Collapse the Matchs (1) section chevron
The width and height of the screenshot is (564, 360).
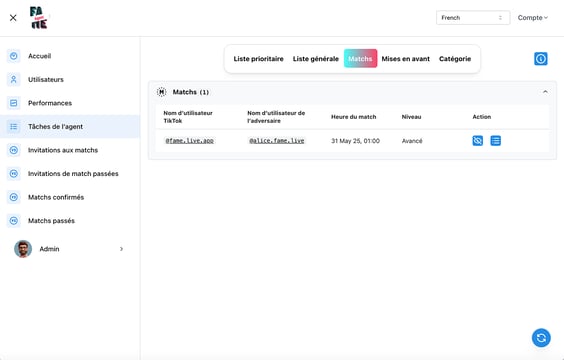(x=545, y=92)
